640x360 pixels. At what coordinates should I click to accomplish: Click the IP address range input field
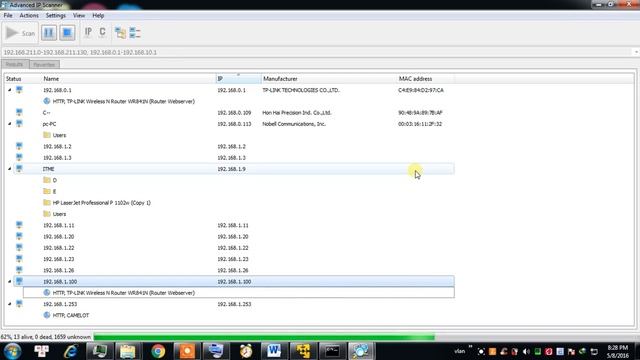click(316, 52)
